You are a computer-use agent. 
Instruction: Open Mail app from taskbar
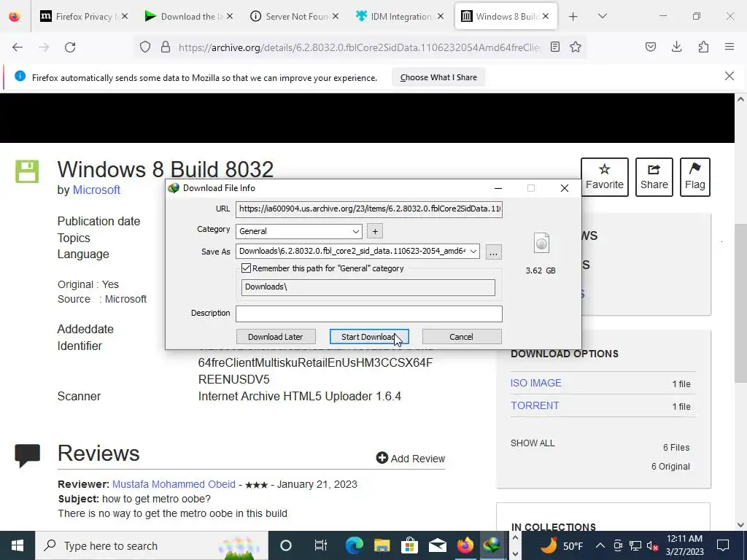[x=438, y=545]
